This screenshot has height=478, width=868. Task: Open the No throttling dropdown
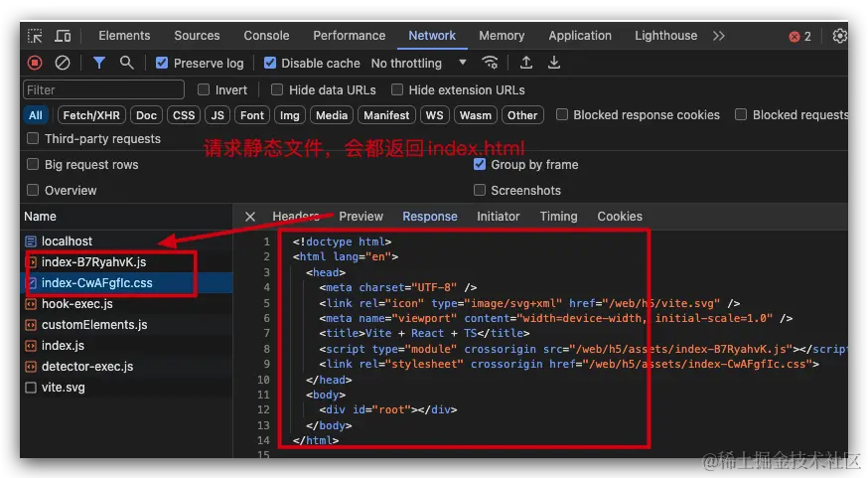coord(418,64)
